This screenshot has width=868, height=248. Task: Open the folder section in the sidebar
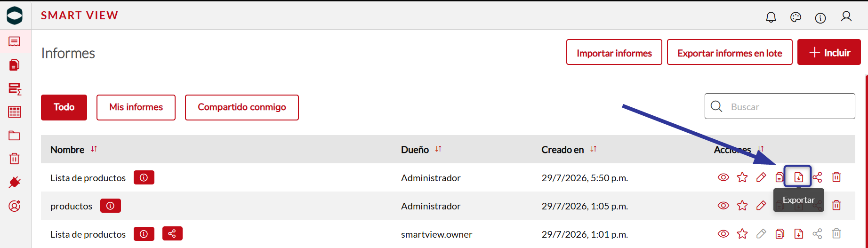(x=15, y=136)
